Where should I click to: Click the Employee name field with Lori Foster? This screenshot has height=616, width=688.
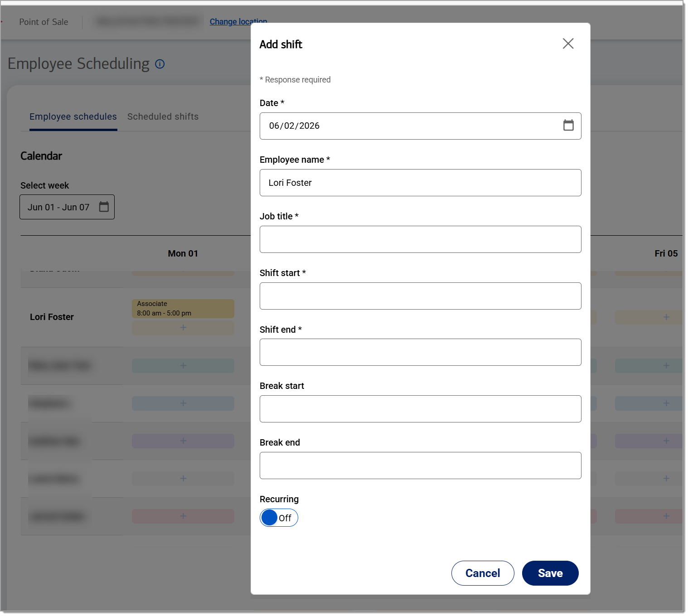(x=420, y=183)
